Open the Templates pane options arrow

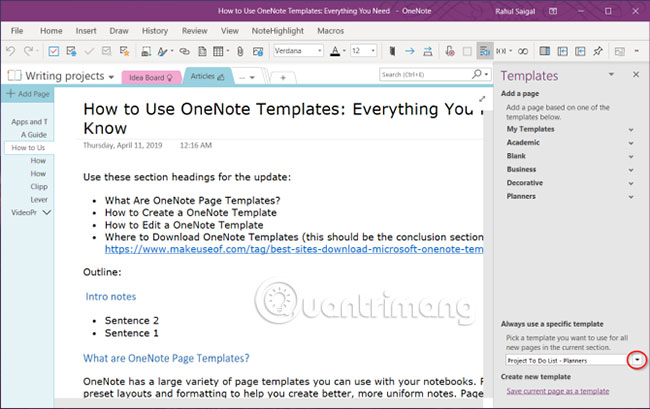[x=611, y=75]
